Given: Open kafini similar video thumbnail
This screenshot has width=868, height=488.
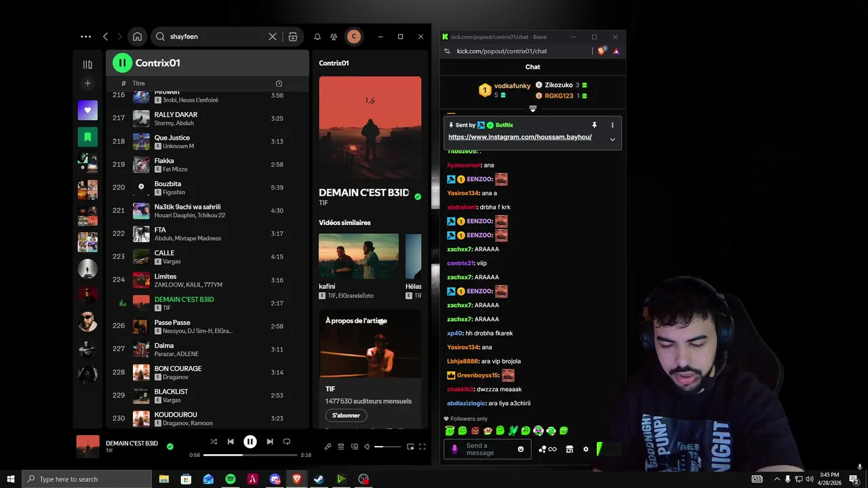Looking at the screenshot, I should [359, 256].
